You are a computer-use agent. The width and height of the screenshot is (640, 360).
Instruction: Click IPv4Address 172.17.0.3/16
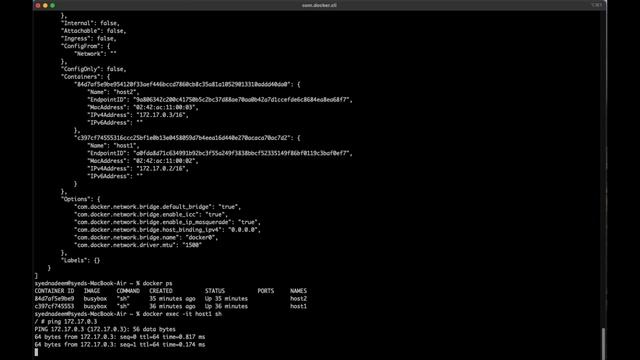point(138,115)
